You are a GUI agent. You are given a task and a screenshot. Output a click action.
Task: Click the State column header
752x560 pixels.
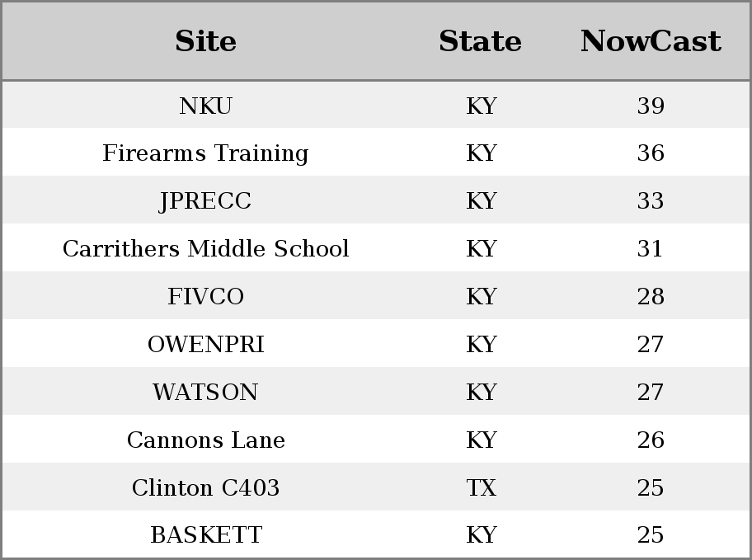[x=480, y=41]
